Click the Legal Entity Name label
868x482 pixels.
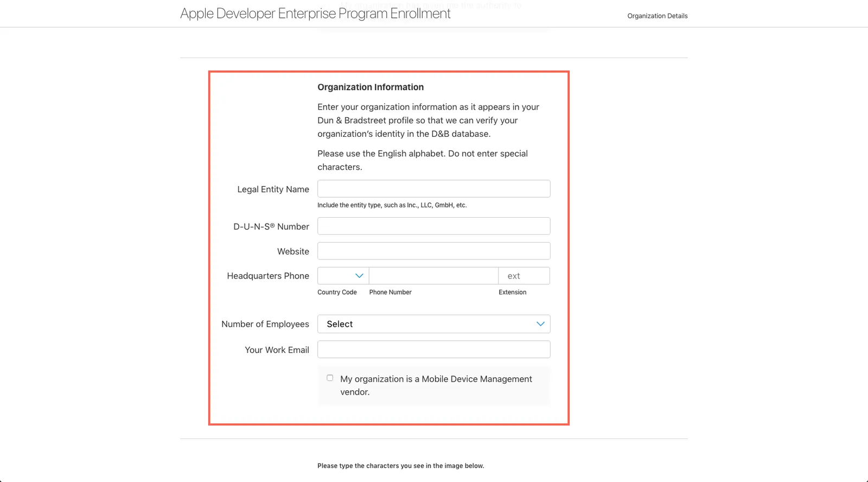point(273,189)
